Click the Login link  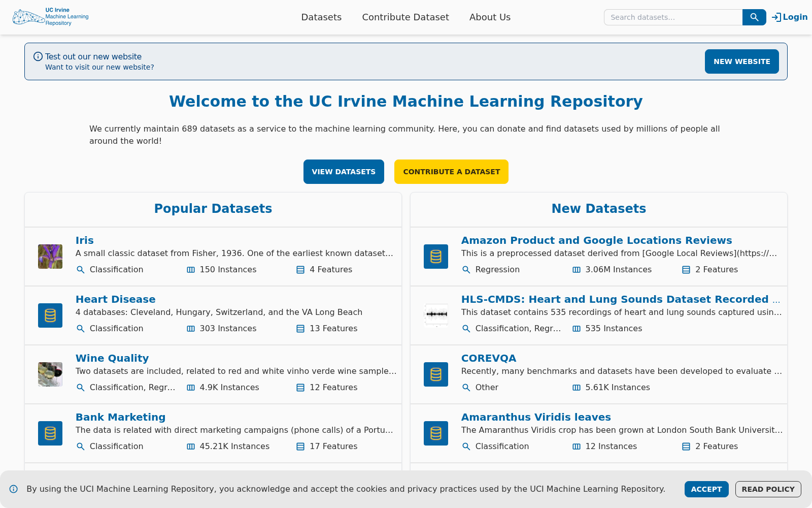[x=795, y=17]
